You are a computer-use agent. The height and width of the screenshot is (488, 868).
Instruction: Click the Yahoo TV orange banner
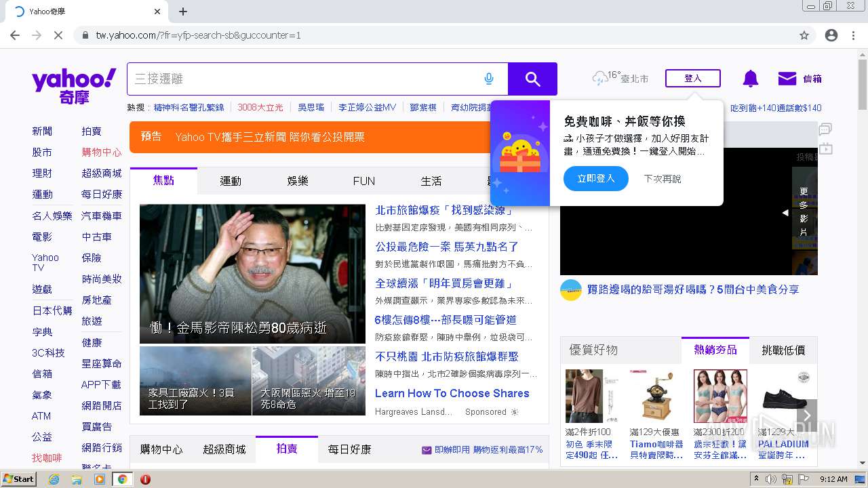[310, 137]
